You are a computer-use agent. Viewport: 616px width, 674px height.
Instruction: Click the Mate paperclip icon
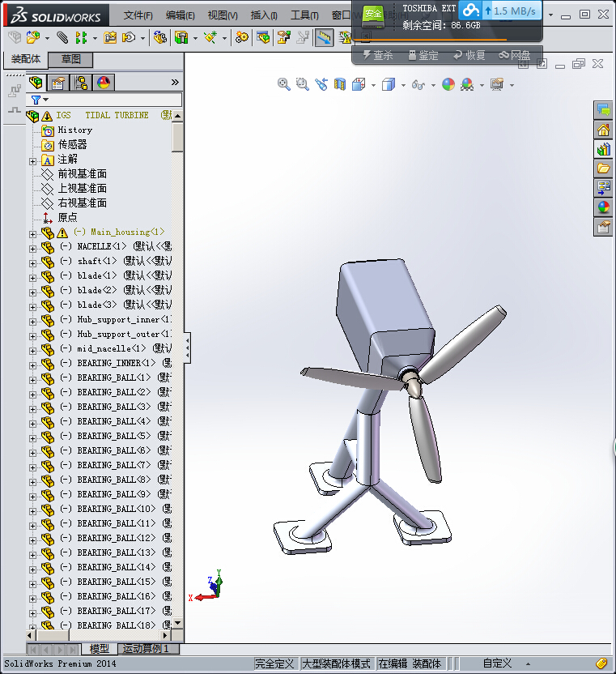pos(62,37)
